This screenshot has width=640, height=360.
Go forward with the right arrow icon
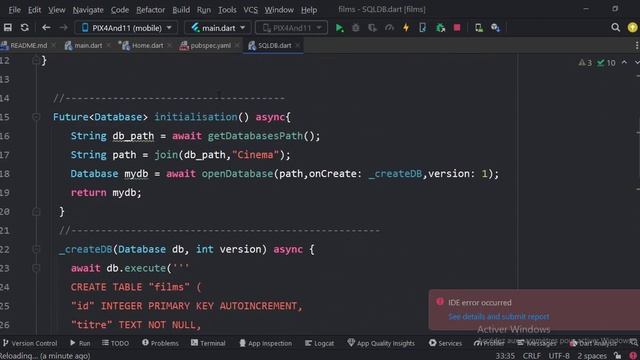tap(63, 27)
